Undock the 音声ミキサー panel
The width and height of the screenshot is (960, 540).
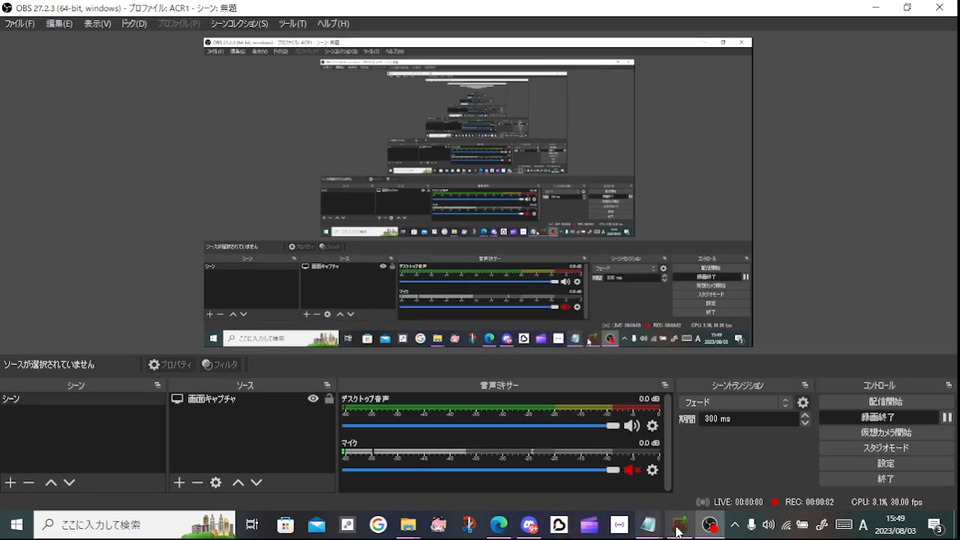[x=665, y=385]
